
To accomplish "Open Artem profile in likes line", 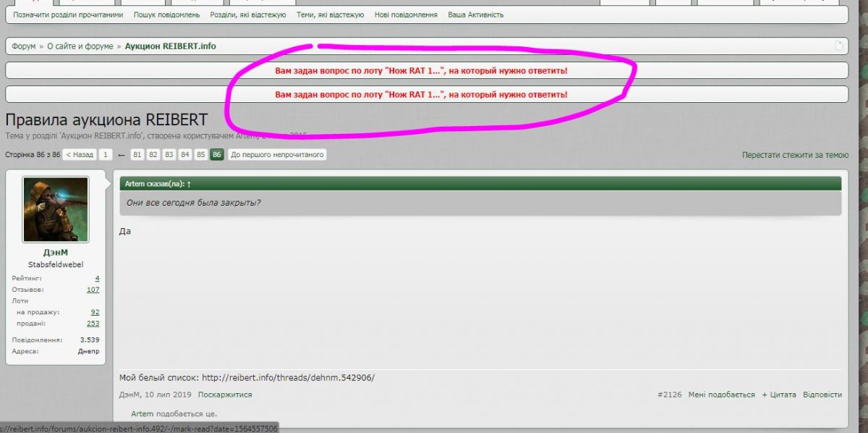I will pos(142,413).
